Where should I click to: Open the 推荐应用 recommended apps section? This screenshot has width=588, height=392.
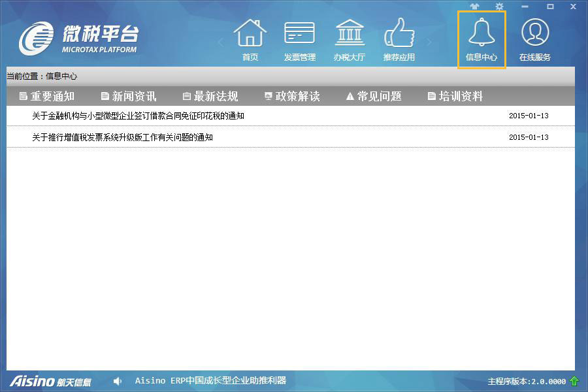[399, 38]
